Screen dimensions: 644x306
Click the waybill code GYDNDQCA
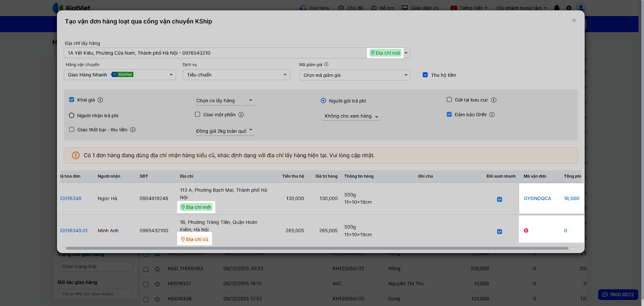pos(537,199)
